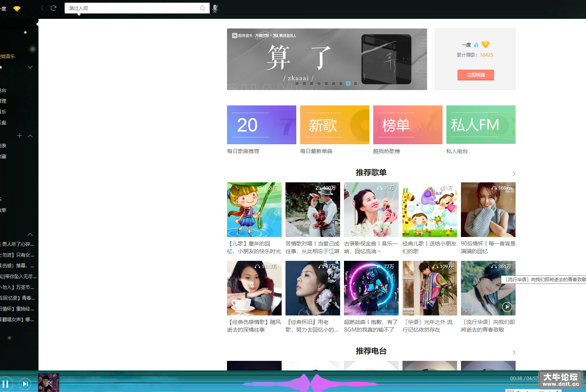Show more 推荐歌单 with its arrow
This screenshot has height=392, width=586.
pyautogui.click(x=514, y=174)
